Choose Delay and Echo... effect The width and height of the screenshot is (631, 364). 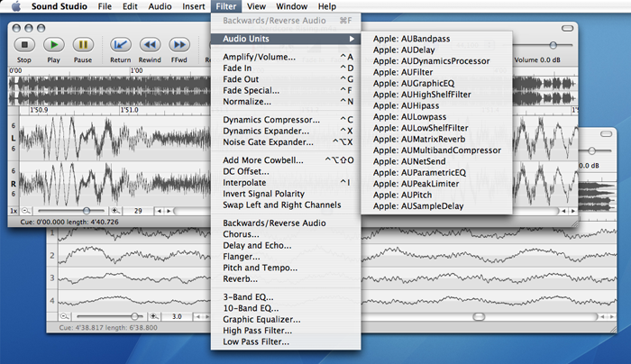[286, 246]
